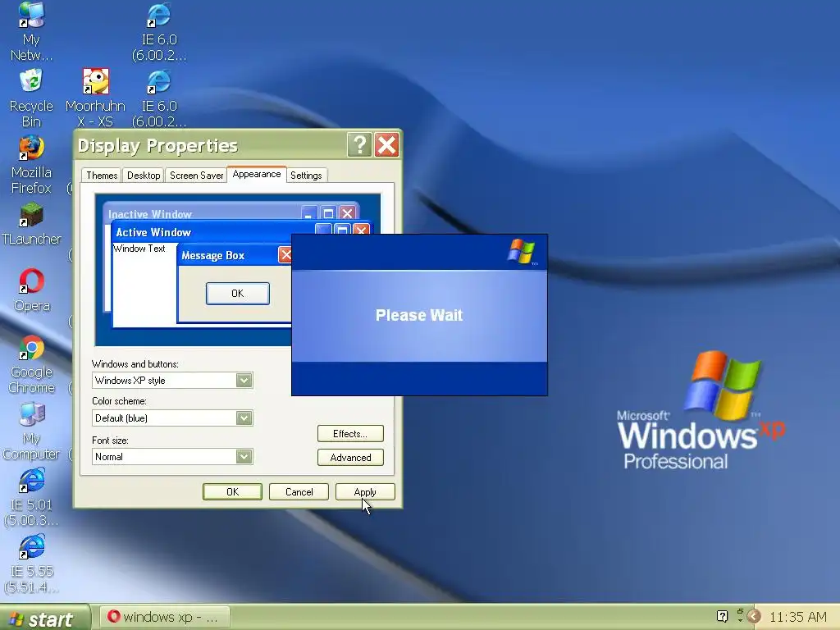Open the Recycle Bin icon
Viewport: 840px width, 630px height.
coord(31,98)
